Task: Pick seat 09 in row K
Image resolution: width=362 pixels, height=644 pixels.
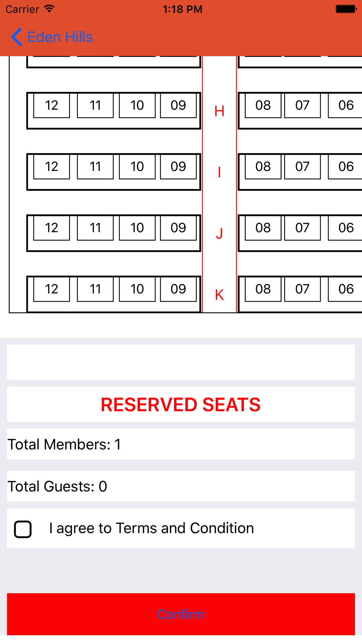Action: pyautogui.click(x=178, y=289)
